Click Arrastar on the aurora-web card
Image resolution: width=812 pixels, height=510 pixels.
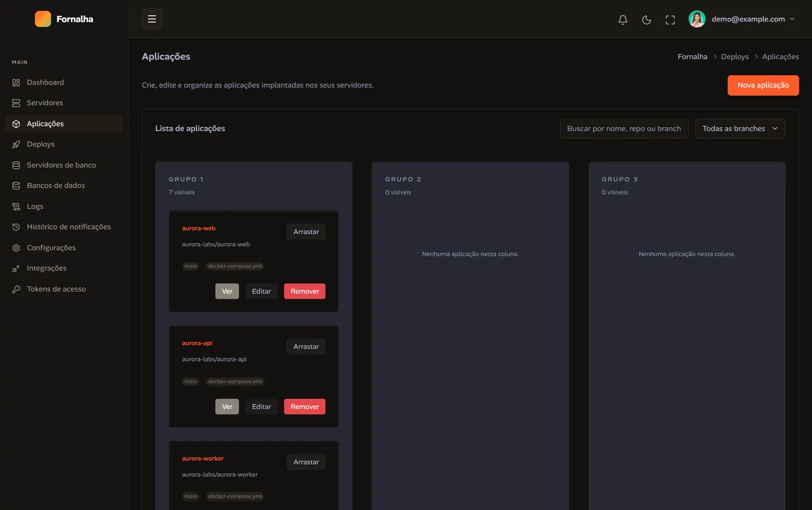pos(306,232)
